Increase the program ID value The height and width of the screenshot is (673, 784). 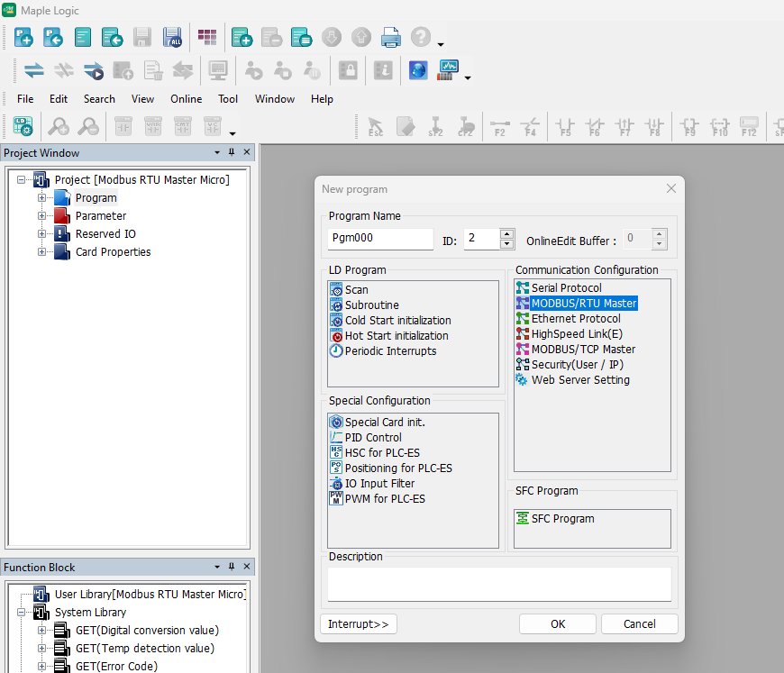point(507,234)
